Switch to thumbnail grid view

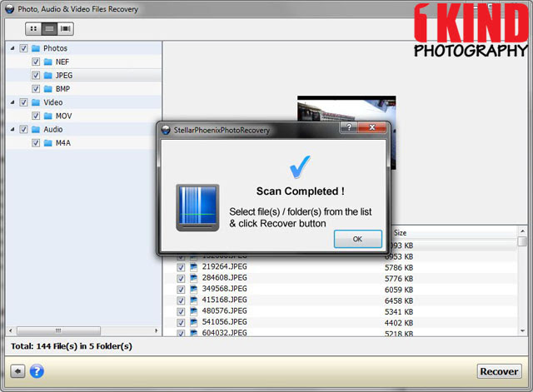(x=33, y=29)
